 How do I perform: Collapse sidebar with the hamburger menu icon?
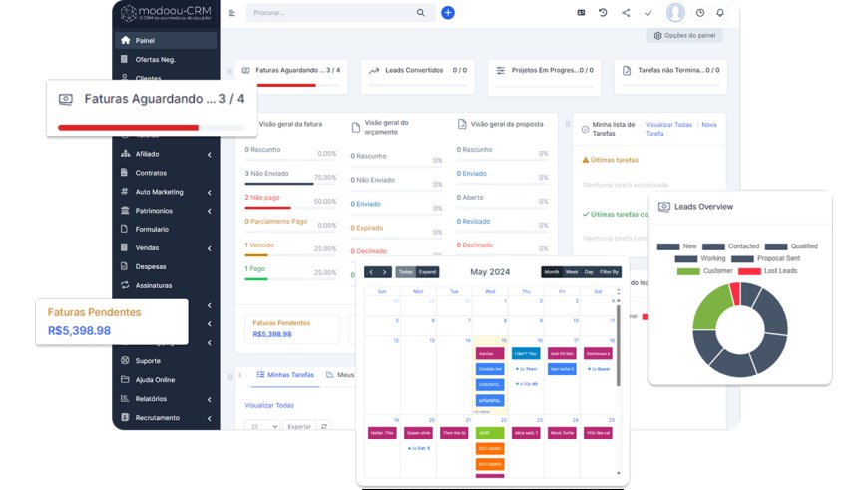coord(231,13)
